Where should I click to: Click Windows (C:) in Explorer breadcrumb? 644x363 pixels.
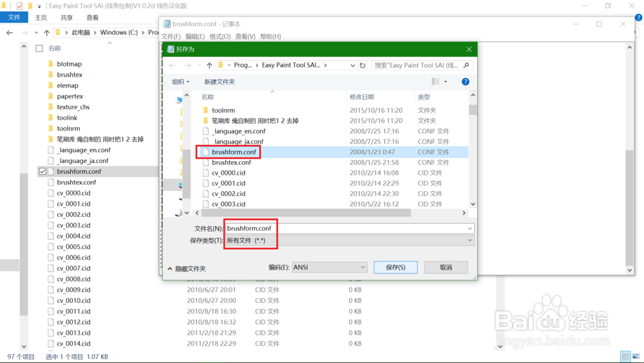(118, 32)
